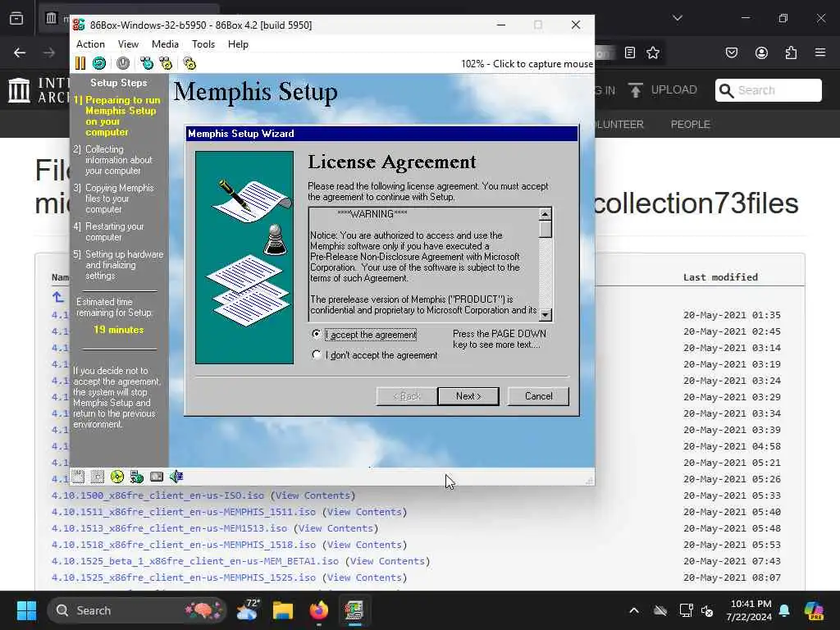The width and height of the screenshot is (840, 630).
Task: View Contents of MEMPHIS_1518.iso
Action: [x=364, y=545]
